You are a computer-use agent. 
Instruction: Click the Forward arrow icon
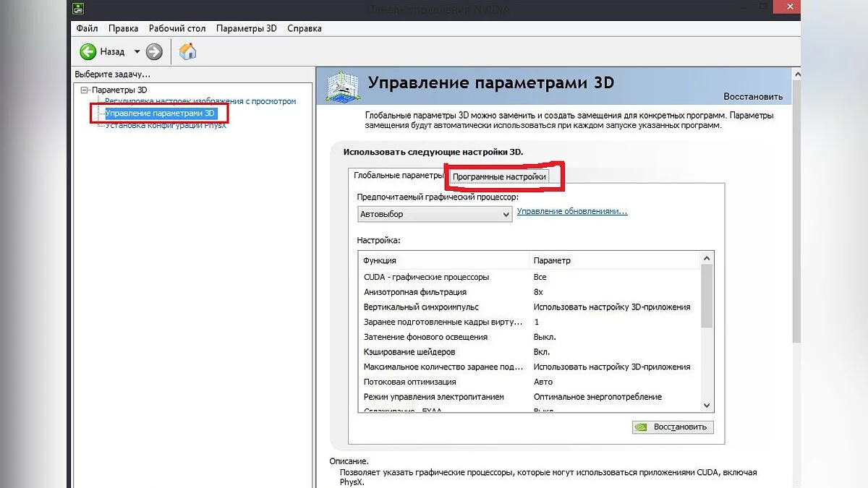(x=154, y=51)
